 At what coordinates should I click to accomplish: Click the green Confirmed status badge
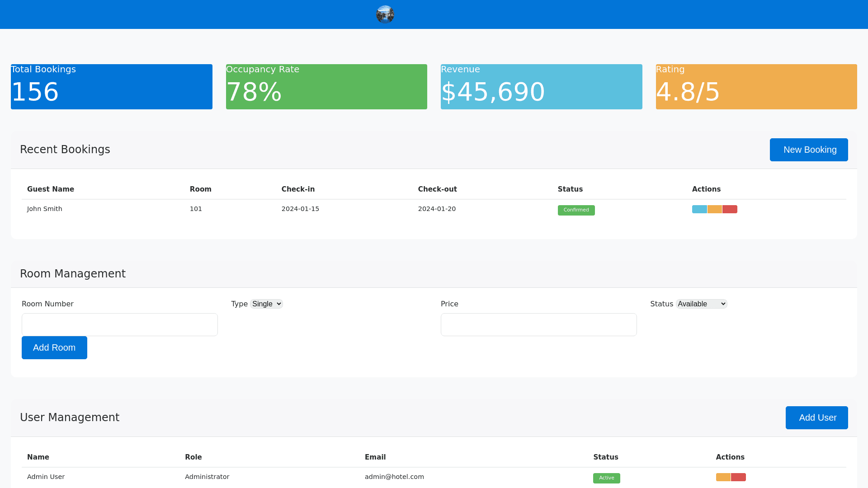[x=576, y=210]
